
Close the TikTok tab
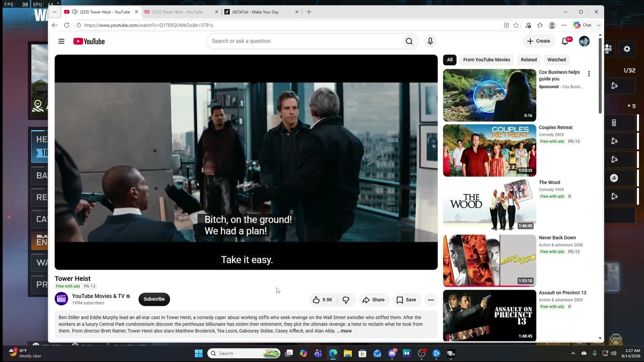pos(297,12)
